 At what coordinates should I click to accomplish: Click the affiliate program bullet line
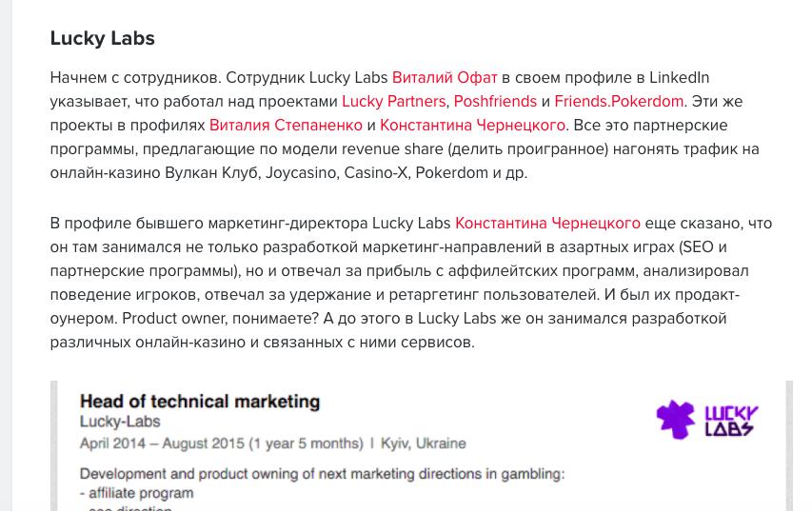[137, 493]
